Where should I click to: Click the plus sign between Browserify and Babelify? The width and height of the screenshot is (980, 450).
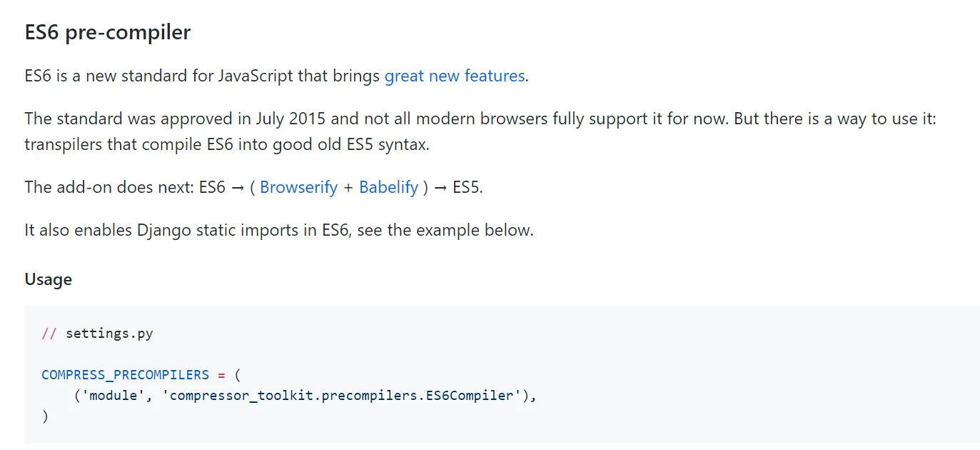[x=348, y=187]
